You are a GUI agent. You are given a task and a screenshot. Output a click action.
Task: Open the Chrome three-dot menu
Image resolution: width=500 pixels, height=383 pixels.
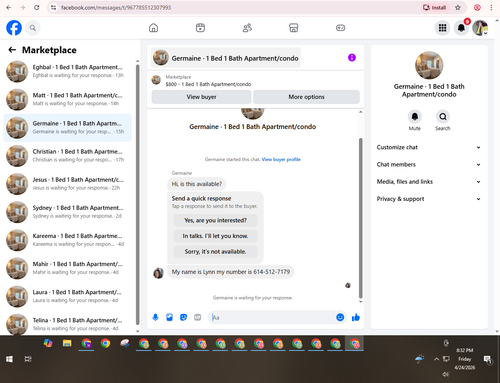tap(491, 7)
